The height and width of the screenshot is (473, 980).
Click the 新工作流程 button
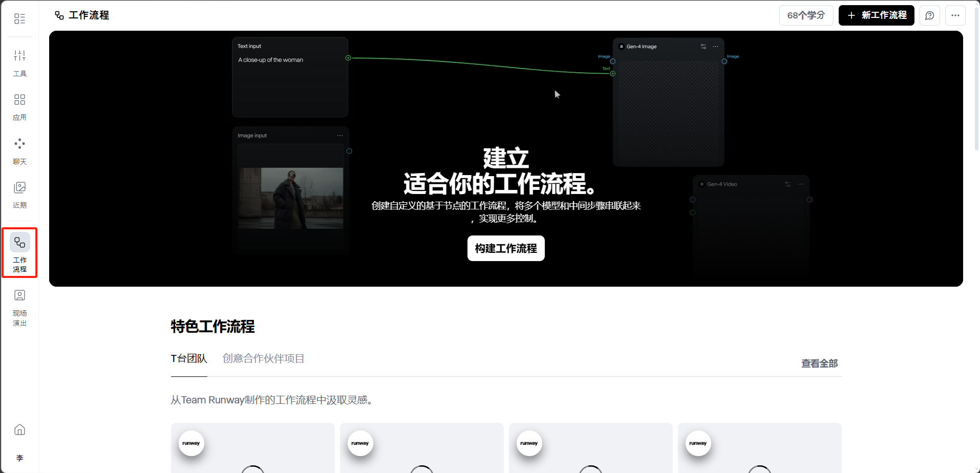(x=876, y=15)
